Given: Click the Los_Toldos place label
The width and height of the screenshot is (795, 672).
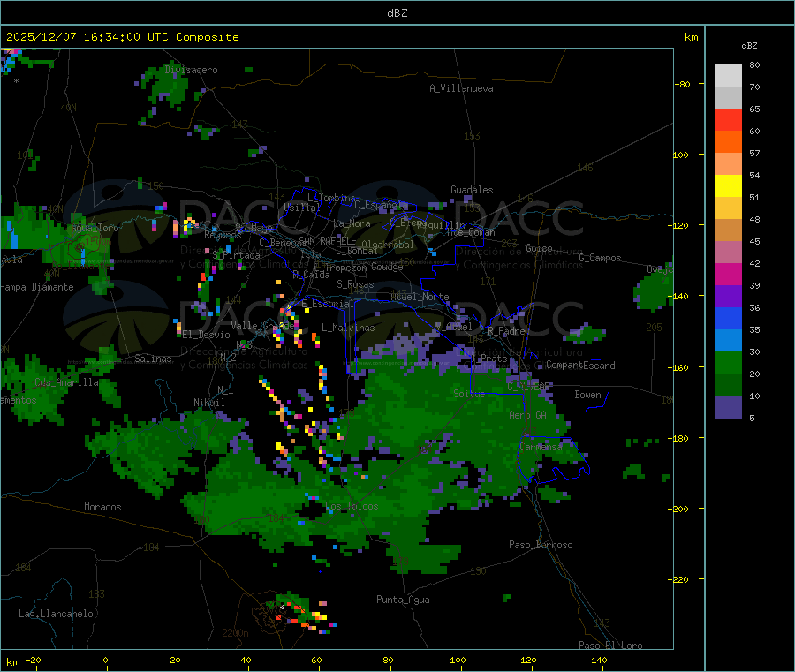Looking at the screenshot, I should 352,506.
